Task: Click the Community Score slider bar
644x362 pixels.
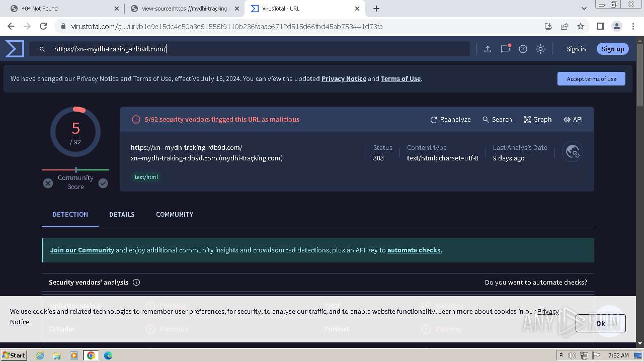Action: [x=75, y=170]
